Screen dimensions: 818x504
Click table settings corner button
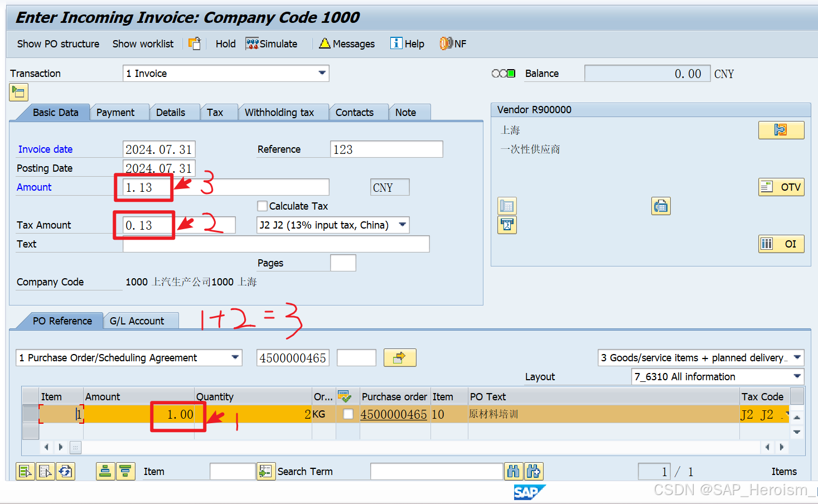(x=797, y=396)
